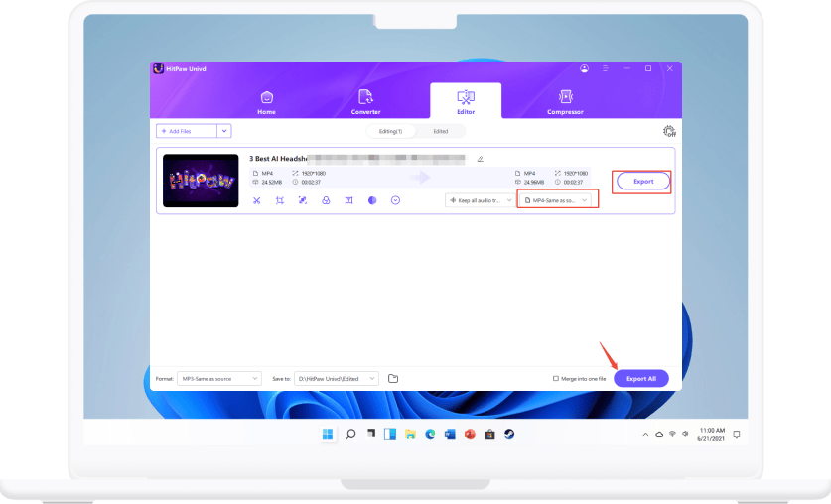Open the Windows Start menu
Screen dimensions: 831x504
tap(328, 435)
